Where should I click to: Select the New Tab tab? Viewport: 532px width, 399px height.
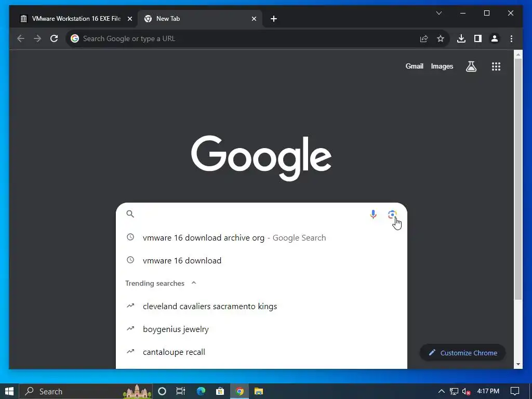point(199,19)
